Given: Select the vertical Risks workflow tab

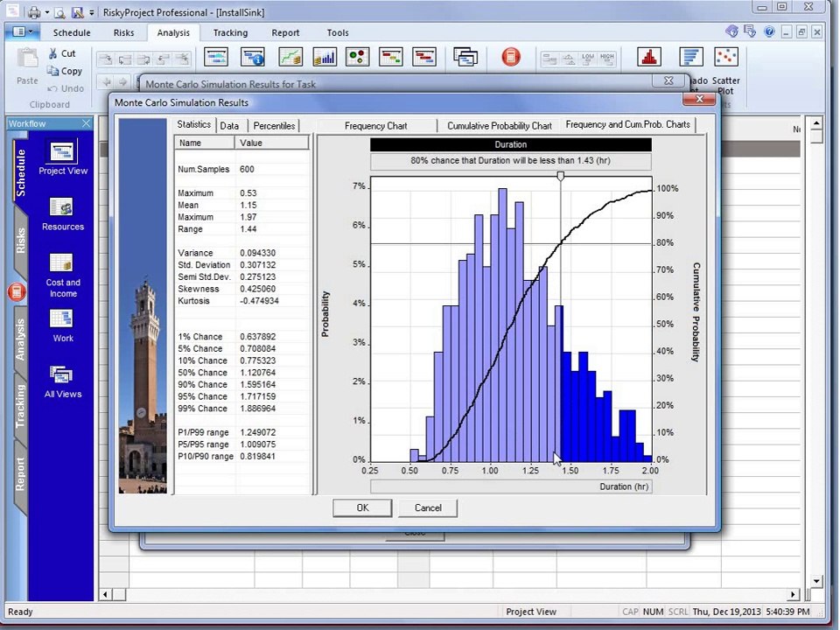Looking at the screenshot, I should point(20,241).
